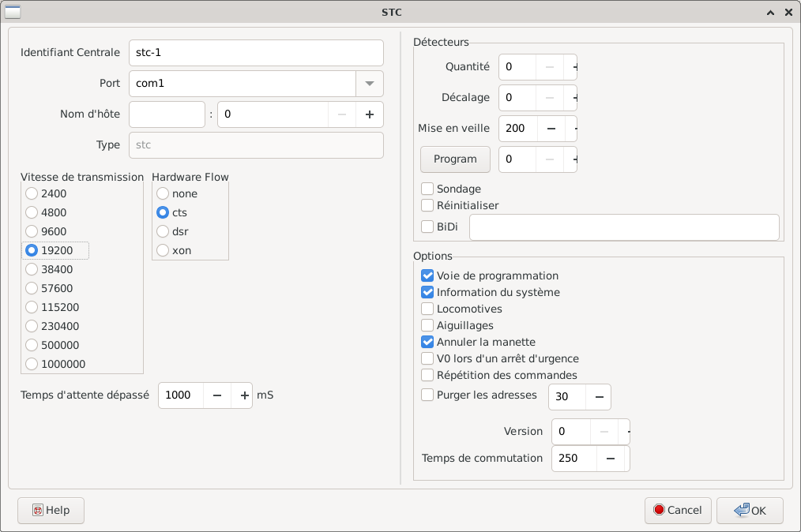The width and height of the screenshot is (801, 532).
Task: Uncheck Voie de programmation option
Action: (427, 276)
